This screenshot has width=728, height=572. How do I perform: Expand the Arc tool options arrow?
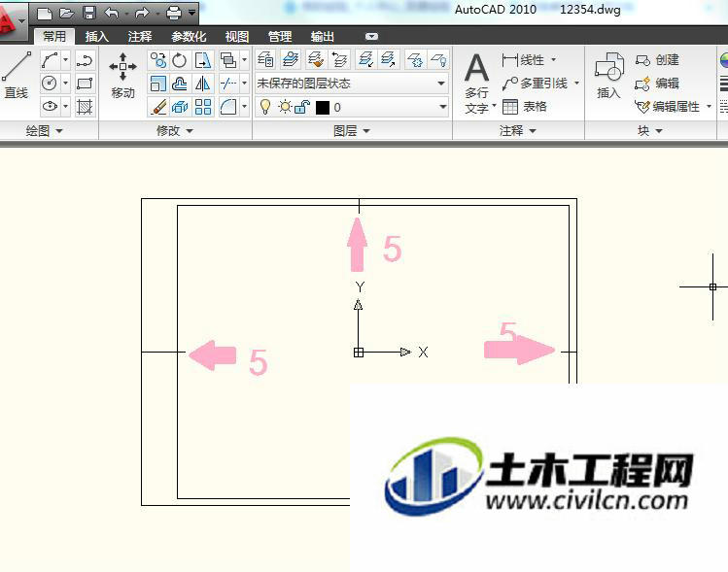(x=65, y=60)
